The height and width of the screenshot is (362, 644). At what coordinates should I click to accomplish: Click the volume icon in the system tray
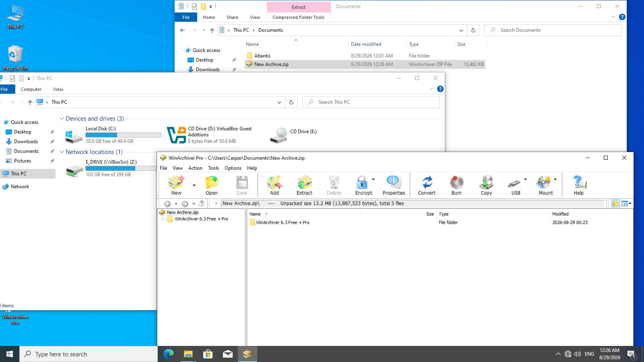(x=578, y=354)
